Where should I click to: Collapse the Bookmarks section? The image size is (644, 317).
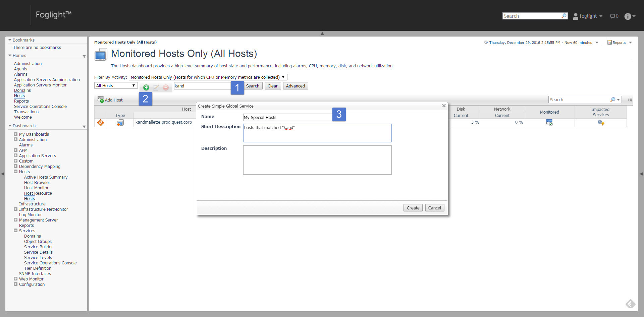10,40
